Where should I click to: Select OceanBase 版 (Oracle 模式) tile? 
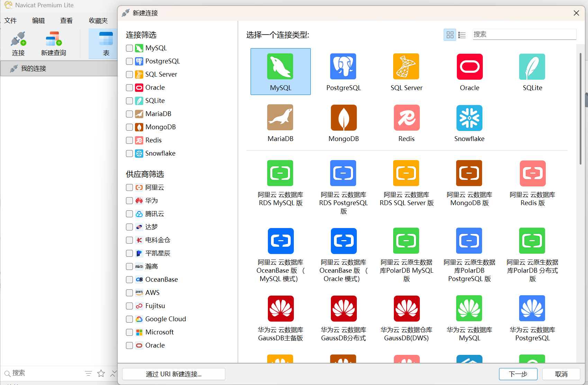343,255
